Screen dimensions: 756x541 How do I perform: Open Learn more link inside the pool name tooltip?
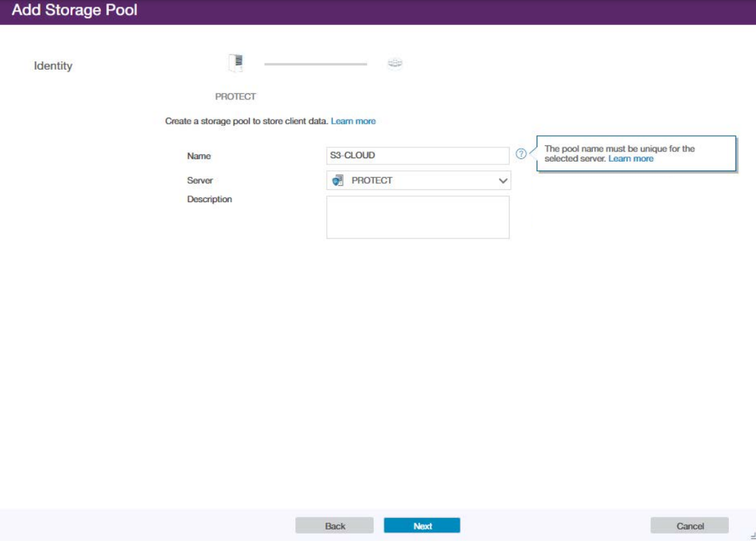tap(631, 158)
